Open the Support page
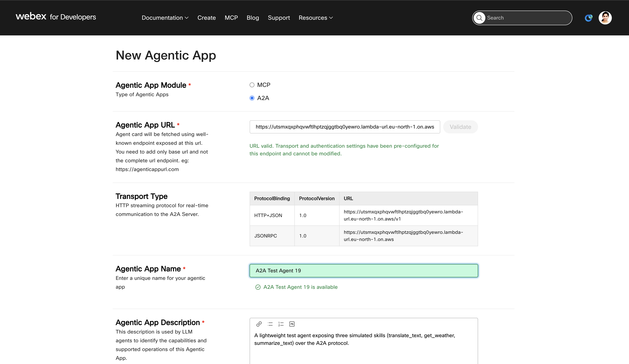 pyautogui.click(x=279, y=18)
